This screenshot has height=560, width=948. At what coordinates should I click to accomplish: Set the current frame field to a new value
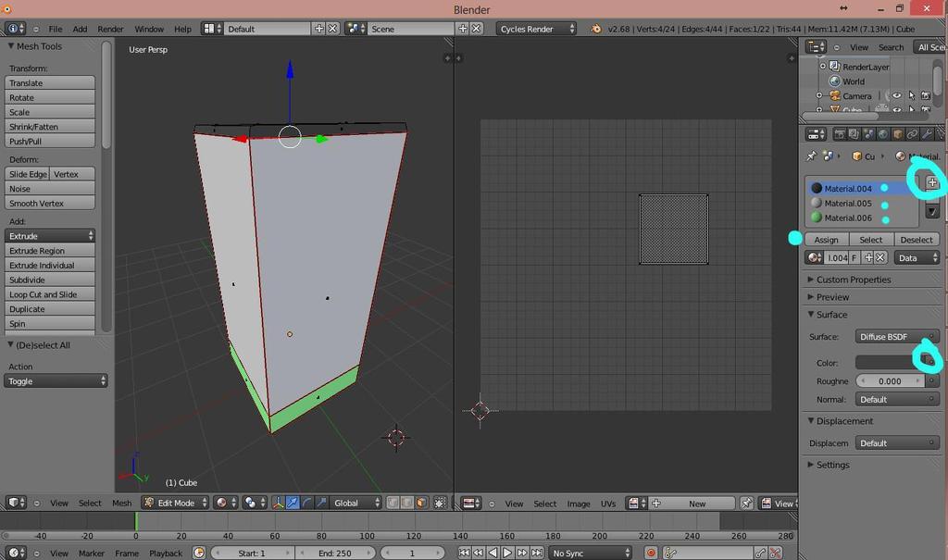[412, 553]
